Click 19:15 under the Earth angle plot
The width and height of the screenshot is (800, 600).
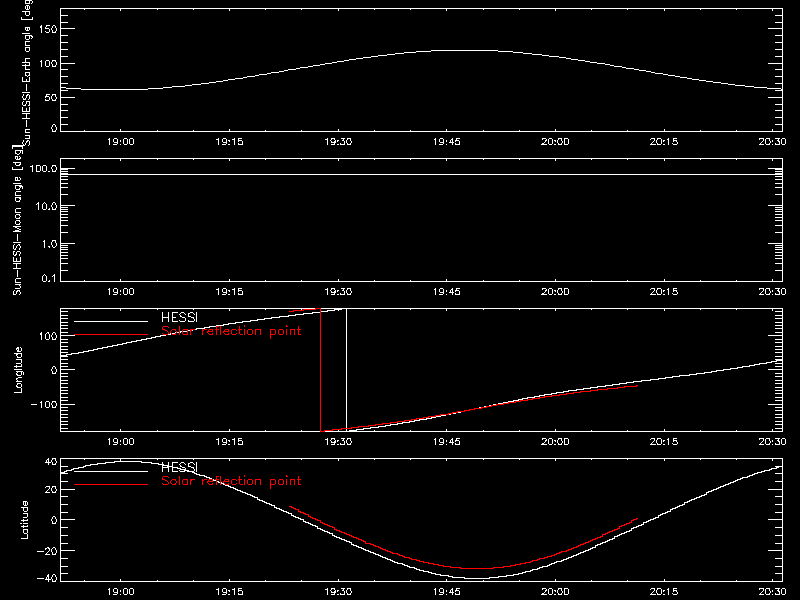(230, 142)
